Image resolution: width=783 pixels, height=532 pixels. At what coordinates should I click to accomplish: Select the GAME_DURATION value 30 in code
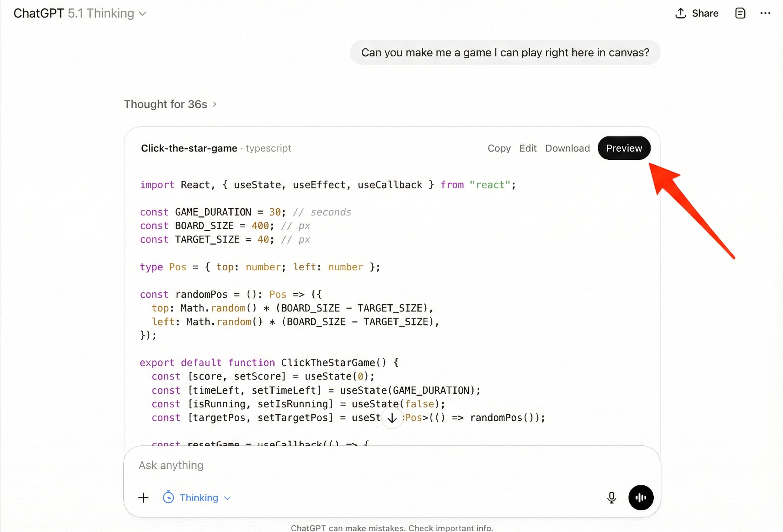click(x=275, y=212)
